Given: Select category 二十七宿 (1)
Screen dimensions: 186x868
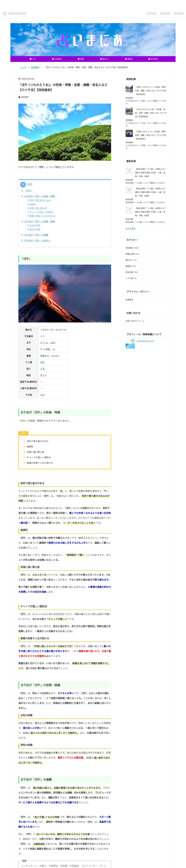Looking at the screenshot, I should pyautogui.click(x=131, y=278).
